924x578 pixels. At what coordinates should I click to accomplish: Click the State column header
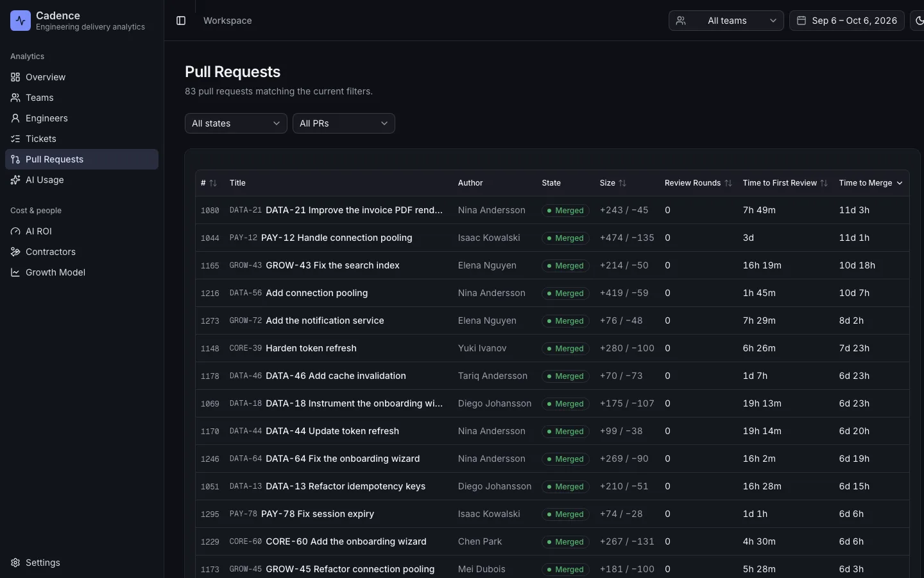tap(551, 183)
